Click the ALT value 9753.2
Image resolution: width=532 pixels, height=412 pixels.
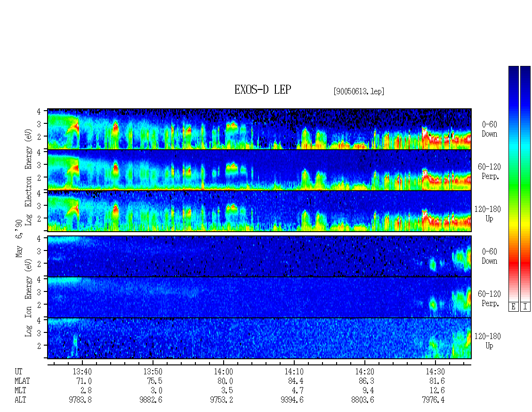coord(222,400)
